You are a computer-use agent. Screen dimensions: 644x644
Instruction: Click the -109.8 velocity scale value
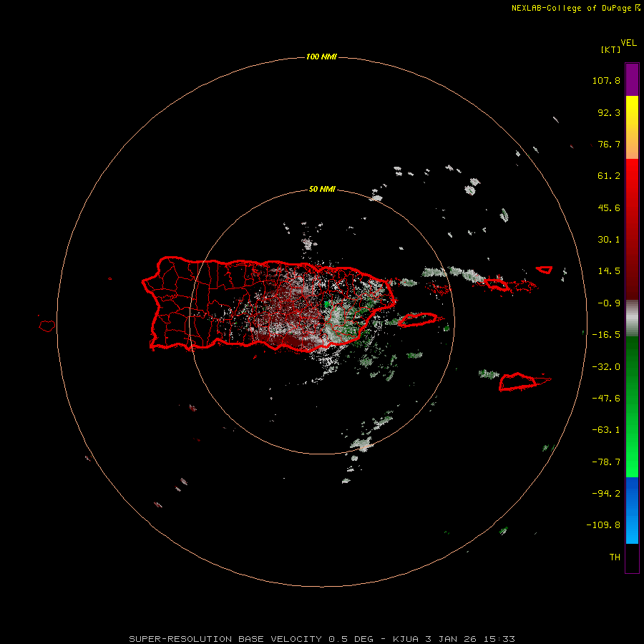coord(603,525)
